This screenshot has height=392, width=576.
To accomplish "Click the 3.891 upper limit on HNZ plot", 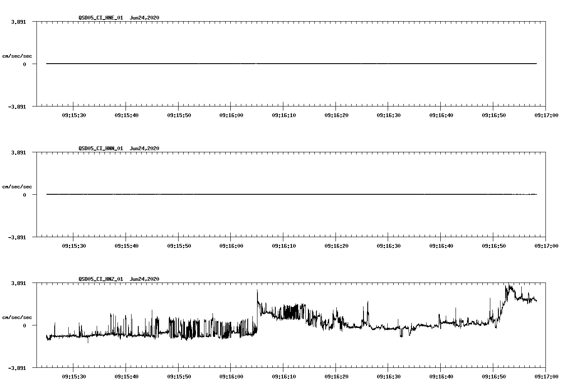I will 18,283.
